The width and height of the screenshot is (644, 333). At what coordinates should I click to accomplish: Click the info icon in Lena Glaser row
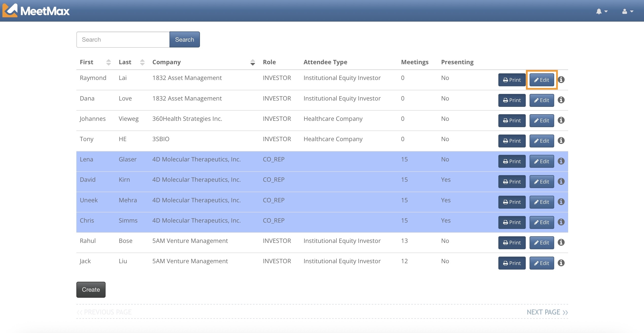[x=561, y=161]
